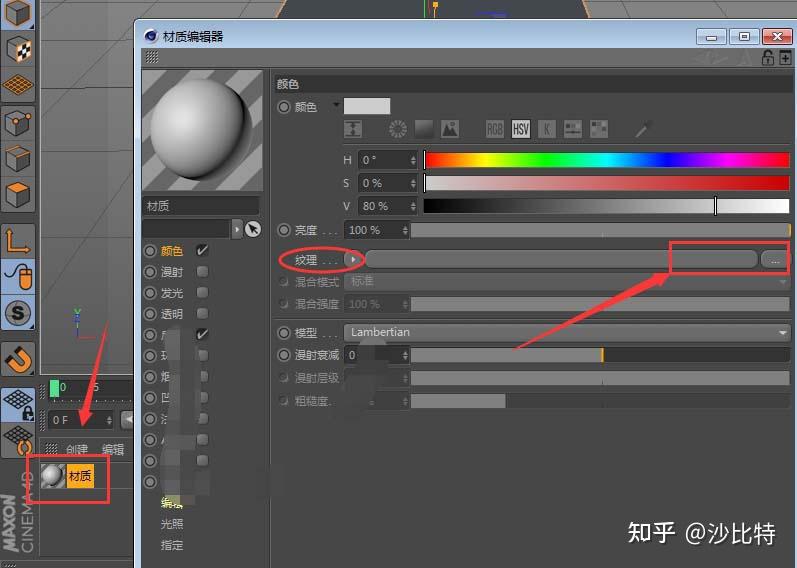Click the V value stepper arrows
This screenshot has width=797, height=568.
tap(413, 206)
